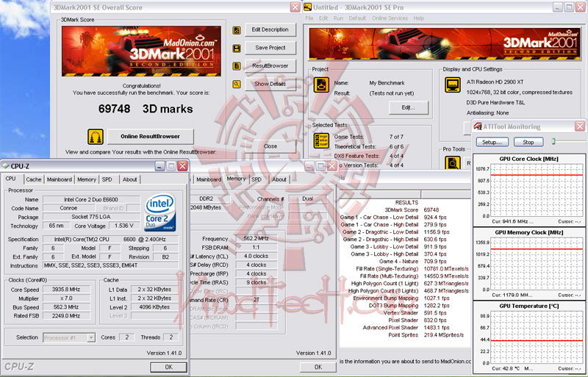The width and height of the screenshot is (588, 377).
Task: Click the Stop button in ATITool Monitoring
Action: pos(528,142)
